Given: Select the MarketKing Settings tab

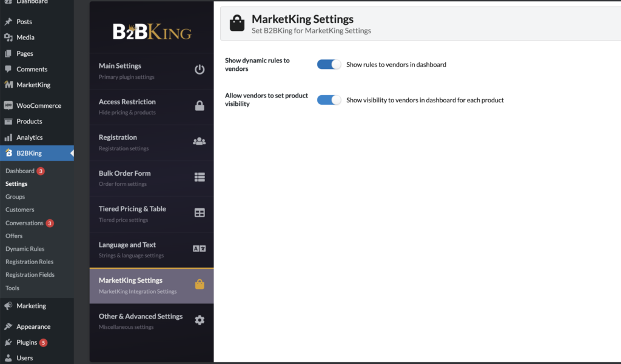Looking at the screenshot, I should tap(152, 286).
